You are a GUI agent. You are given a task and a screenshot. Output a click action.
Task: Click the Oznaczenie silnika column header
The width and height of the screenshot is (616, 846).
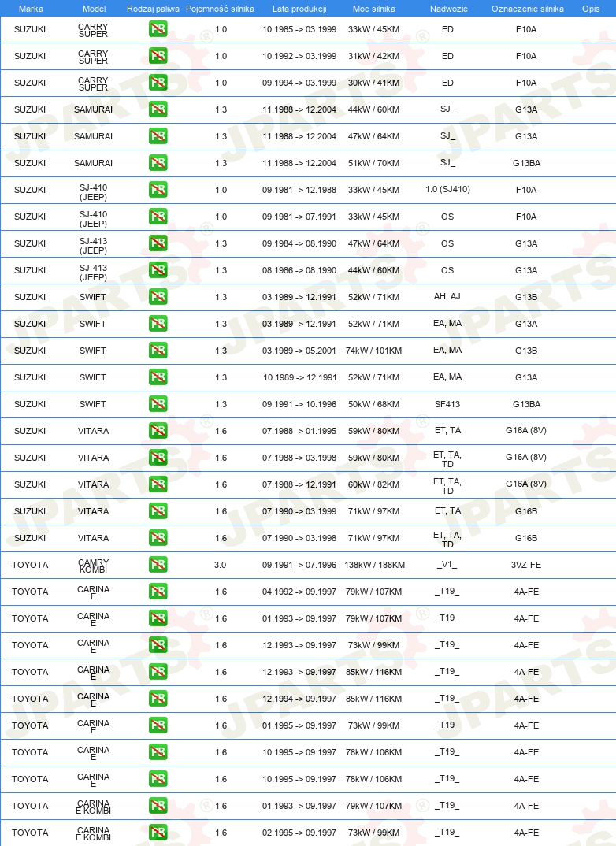[528, 9]
